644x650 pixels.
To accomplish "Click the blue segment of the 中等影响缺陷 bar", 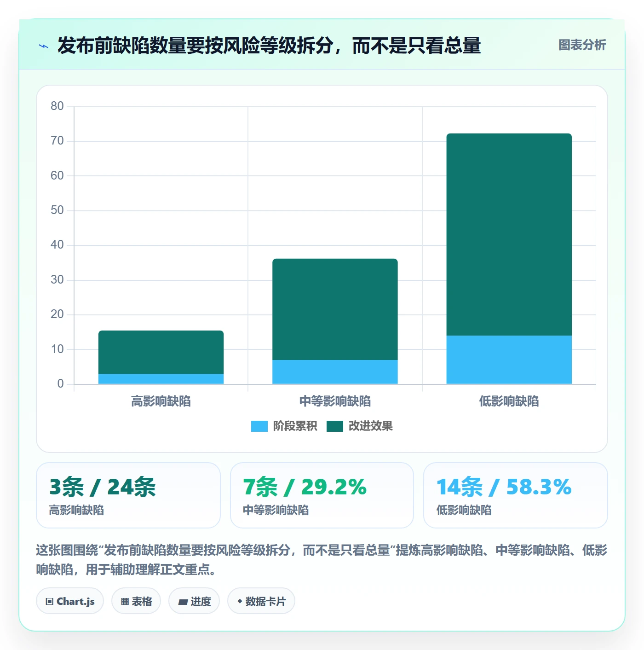I will click(x=335, y=372).
